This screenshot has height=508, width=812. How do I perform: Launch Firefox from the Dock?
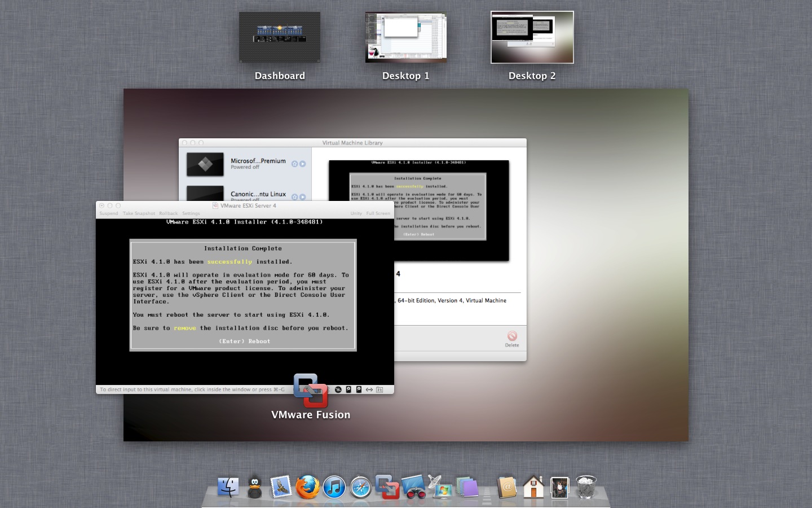pyautogui.click(x=307, y=487)
